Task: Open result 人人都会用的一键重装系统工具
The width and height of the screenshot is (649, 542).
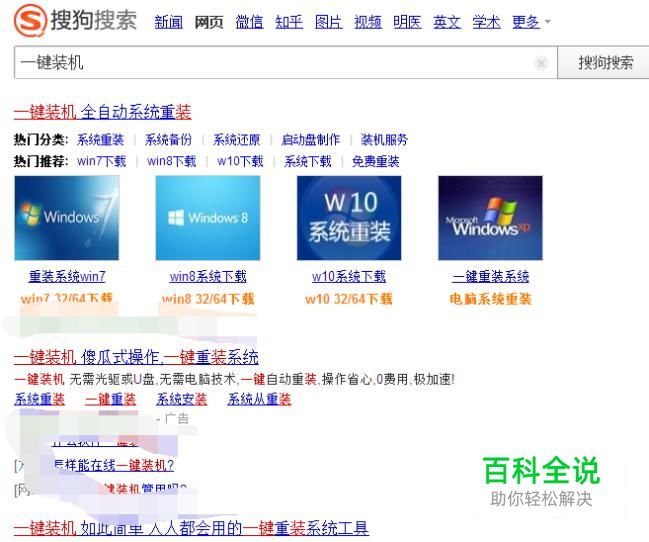Action: tap(191, 528)
